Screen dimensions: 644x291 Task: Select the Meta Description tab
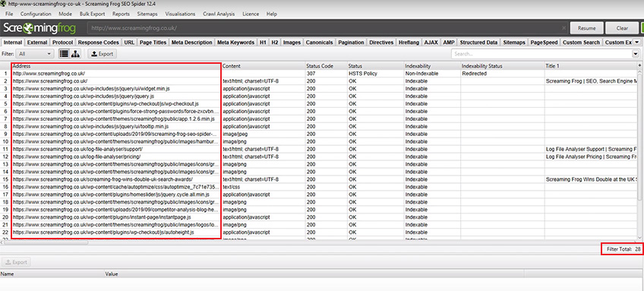tap(192, 43)
